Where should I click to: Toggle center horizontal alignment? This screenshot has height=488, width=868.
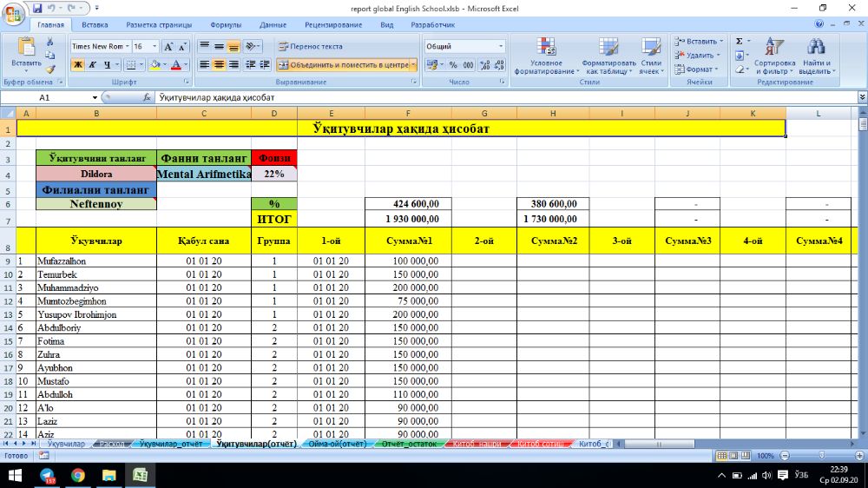pos(220,65)
